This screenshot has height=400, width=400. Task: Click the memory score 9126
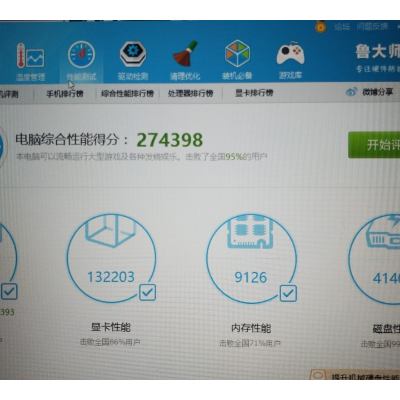[x=251, y=277]
